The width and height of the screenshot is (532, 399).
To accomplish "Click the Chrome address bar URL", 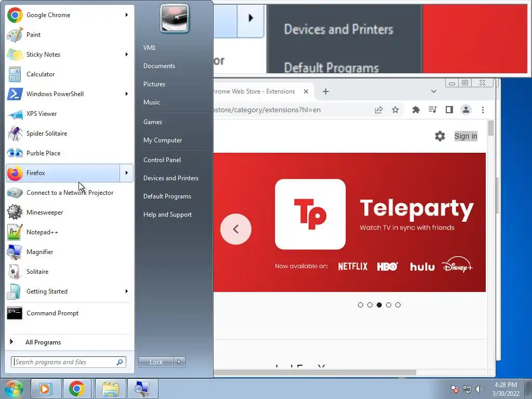I will (x=268, y=110).
